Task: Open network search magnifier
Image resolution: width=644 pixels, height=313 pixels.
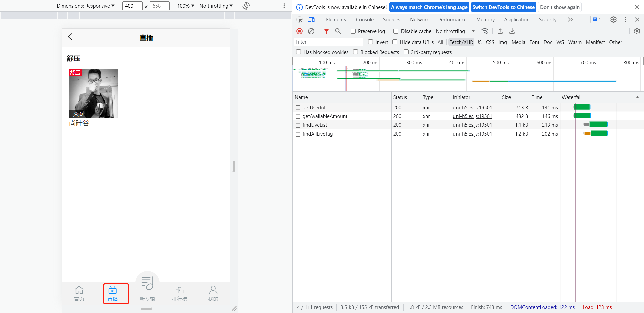Action: point(338,31)
